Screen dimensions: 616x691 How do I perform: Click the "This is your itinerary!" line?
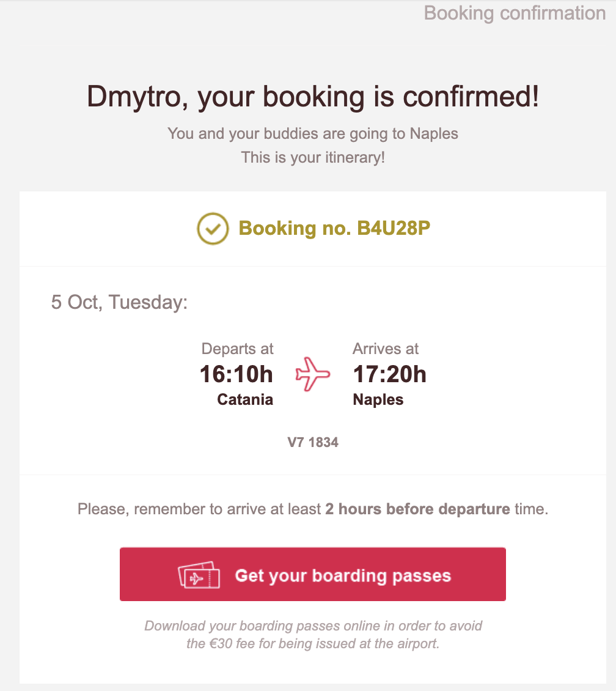click(x=313, y=157)
